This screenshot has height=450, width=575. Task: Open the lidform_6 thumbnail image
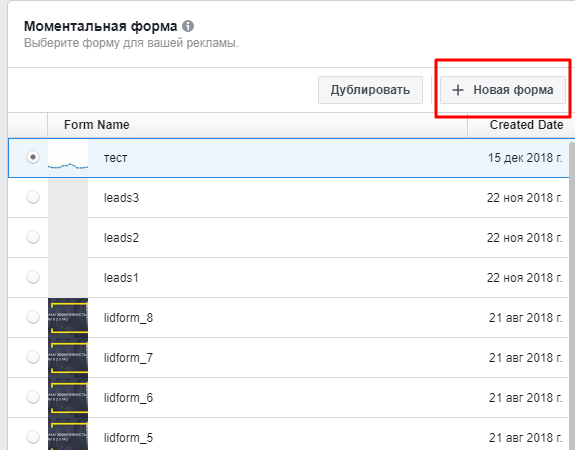coord(68,398)
